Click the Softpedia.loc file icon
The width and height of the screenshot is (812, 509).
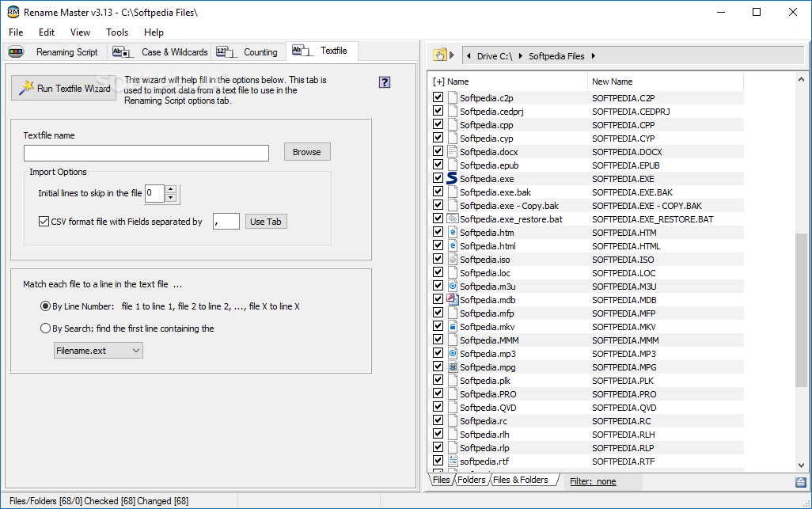point(452,272)
